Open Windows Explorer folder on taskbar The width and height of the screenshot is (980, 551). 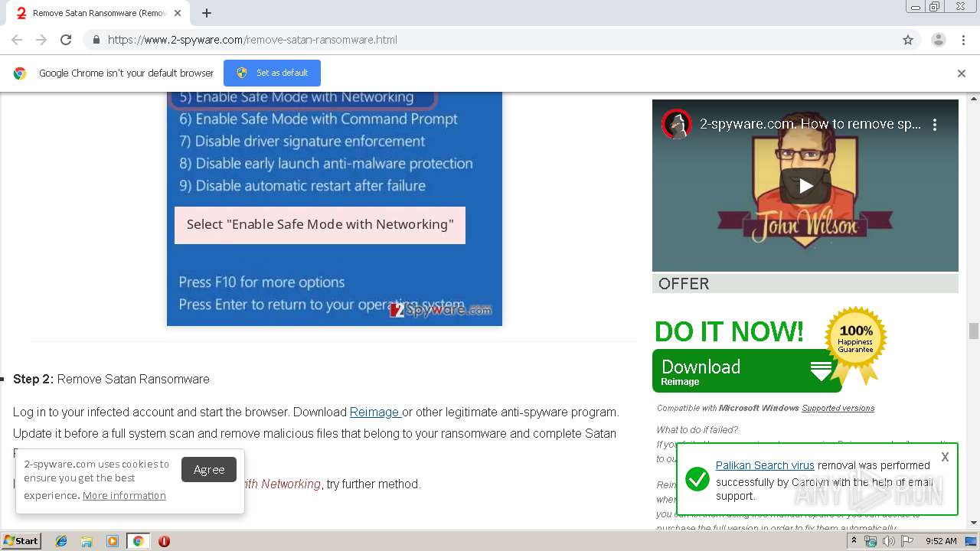coord(87,541)
